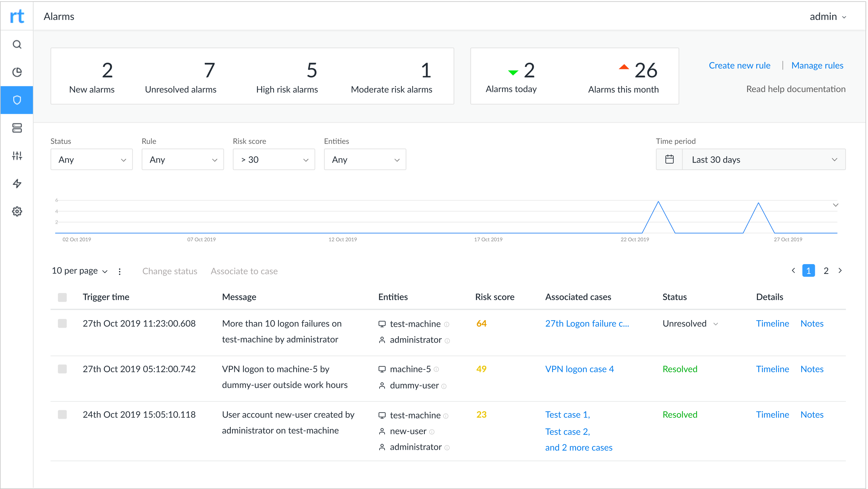Open the lightning bolt sidebar icon

(x=17, y=183)
